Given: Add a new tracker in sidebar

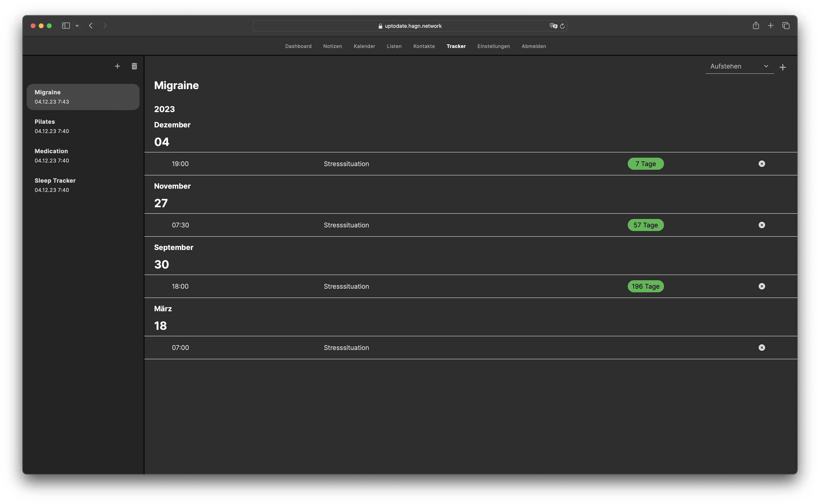Looking at the screenshot, I should coord(117,66).
